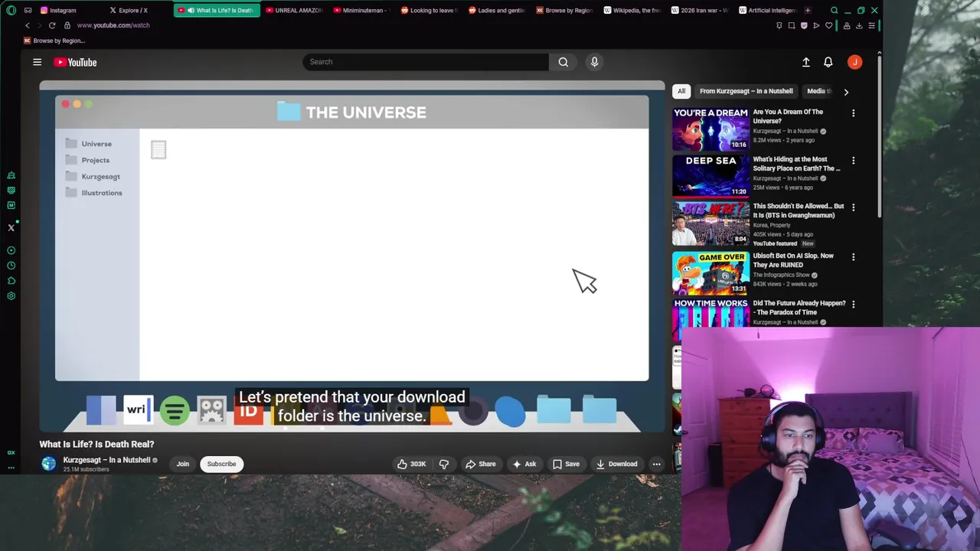Open options for BTS in Gwanghwamun video
980x551 pixels.
[853, 207]
